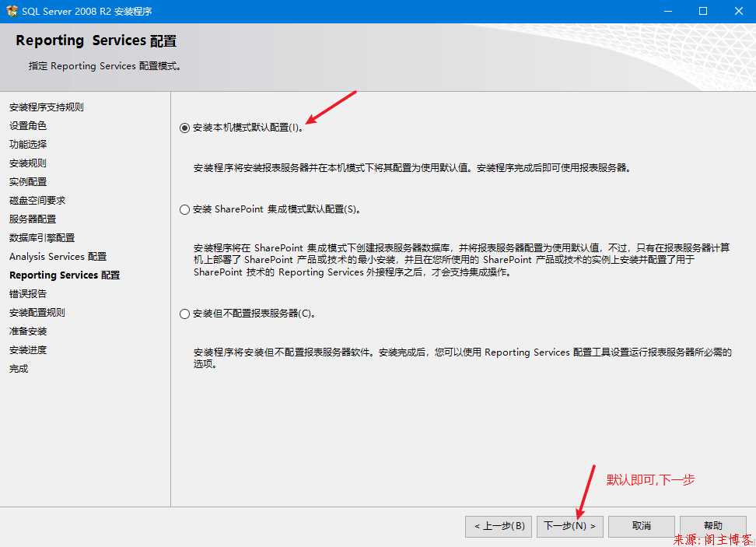The width and height of the screenshot is (756, 547).
Task: Go to the next step with 下一步(N)
Action: 569,526
